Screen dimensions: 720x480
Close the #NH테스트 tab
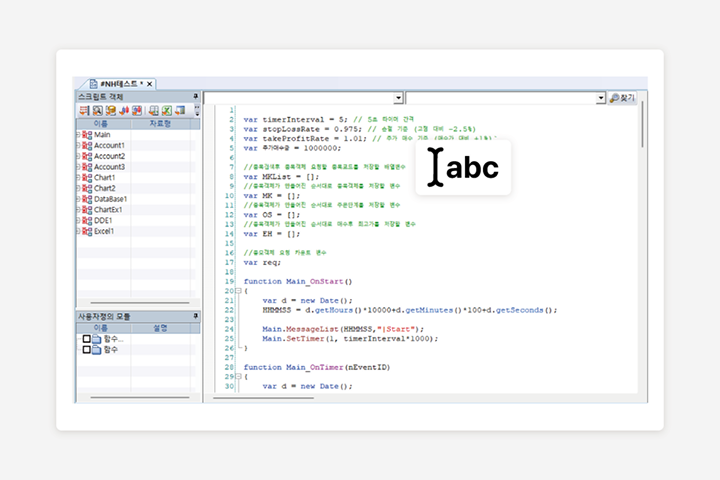[x=149, y=83]
